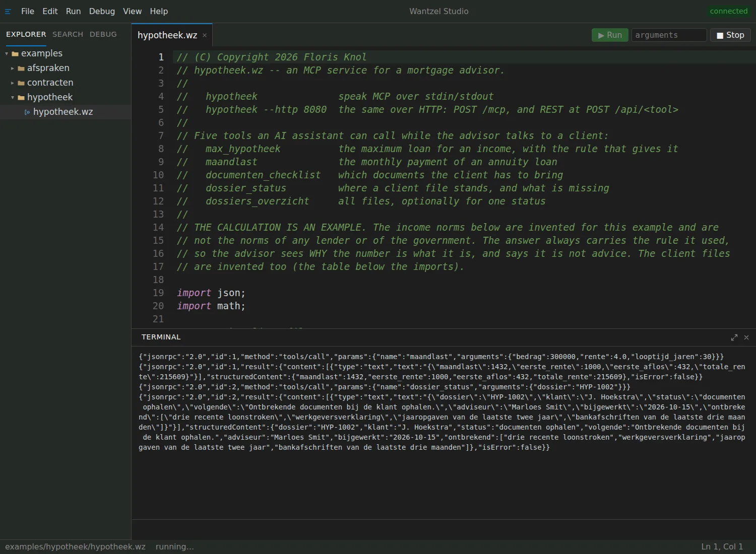Expand the afspraken folder arrow
Viewport: 756px width, 554px height.
(x=13, y=68)
